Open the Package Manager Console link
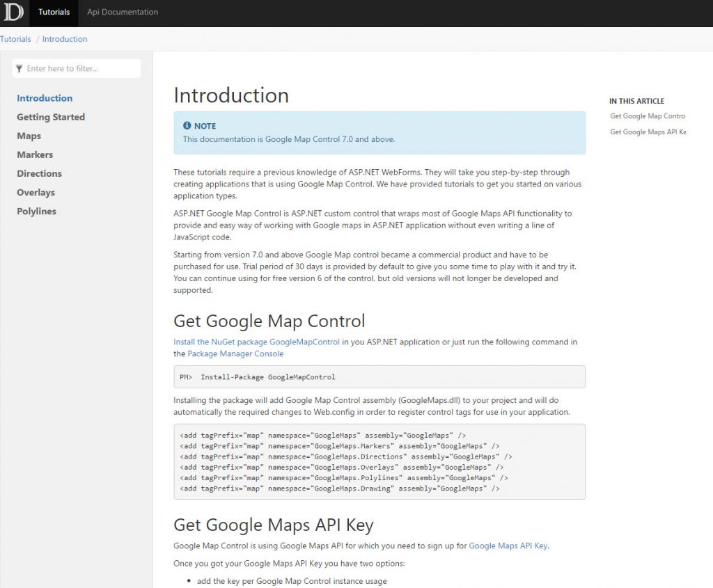 (x=235, y=353)
